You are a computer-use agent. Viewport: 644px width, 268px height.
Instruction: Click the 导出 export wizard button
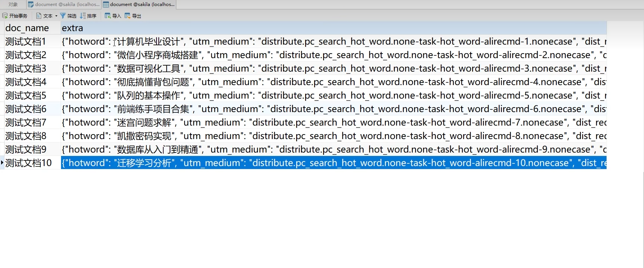(133, 16)
